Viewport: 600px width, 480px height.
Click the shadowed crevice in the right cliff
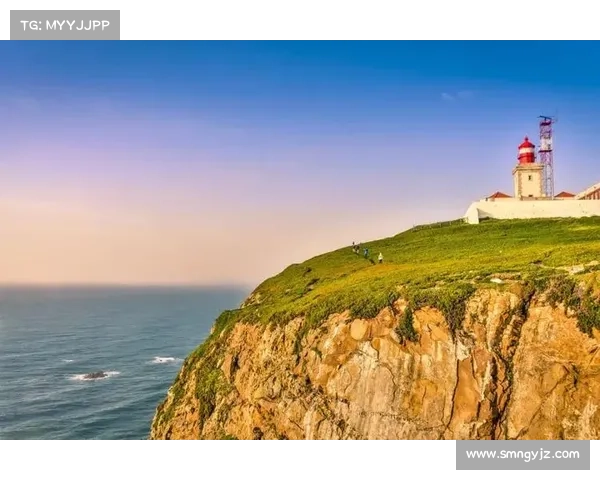(505, 360)
